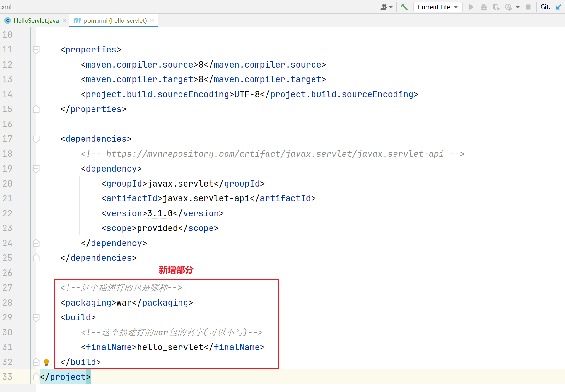This screenshot has height=392, width=565.
Task: Click the groupId value 'javax.servlet'
Action: 180,184
